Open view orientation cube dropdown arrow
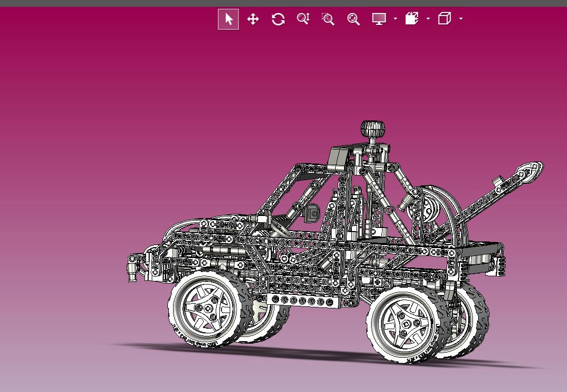This screenshot has width=567, height=392. coord(460,19)
